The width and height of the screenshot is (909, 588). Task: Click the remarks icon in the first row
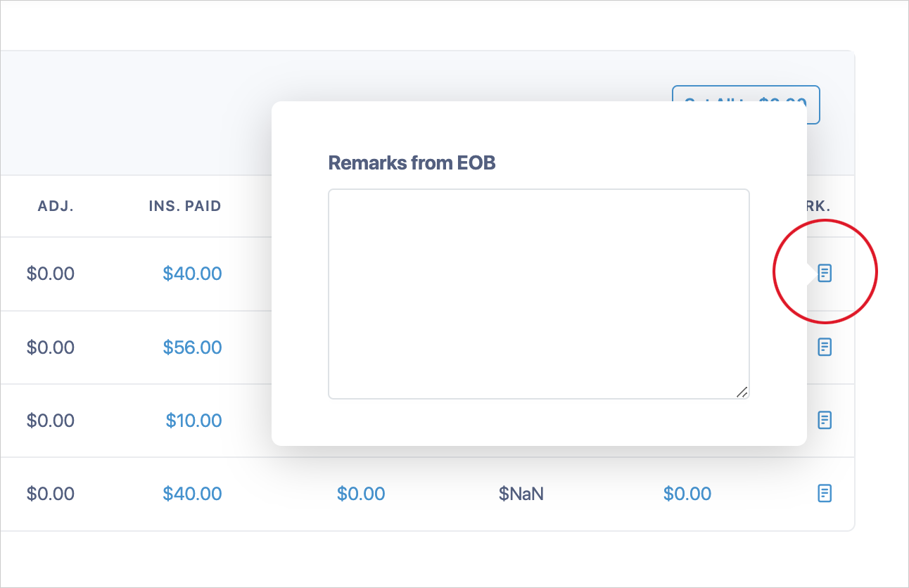point(825,273)
